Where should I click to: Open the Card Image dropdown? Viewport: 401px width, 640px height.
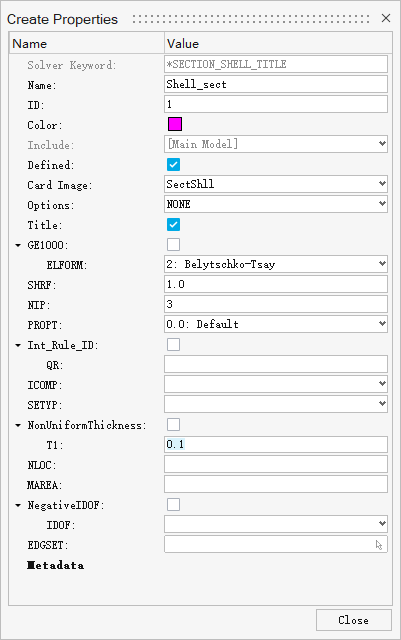[276, 184]
